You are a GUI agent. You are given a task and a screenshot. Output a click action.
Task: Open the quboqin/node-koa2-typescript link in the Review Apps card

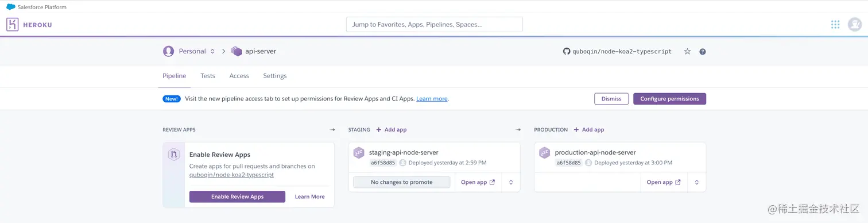point(231,175)
